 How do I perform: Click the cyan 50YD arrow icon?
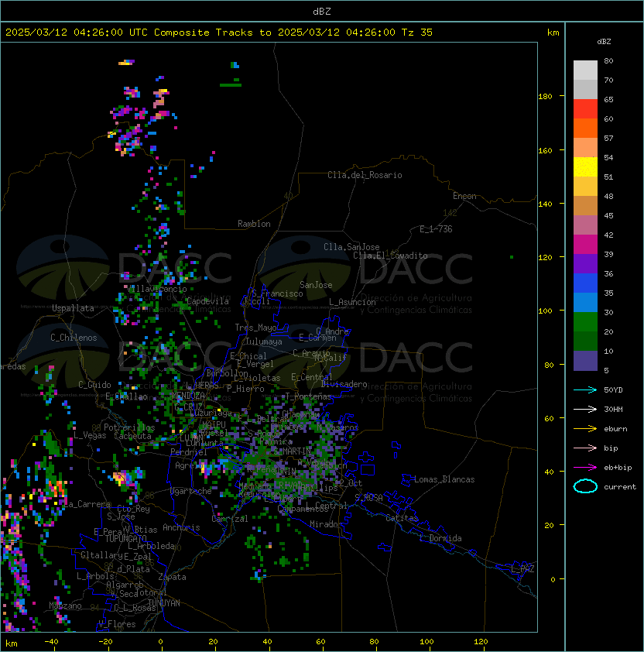585,390
